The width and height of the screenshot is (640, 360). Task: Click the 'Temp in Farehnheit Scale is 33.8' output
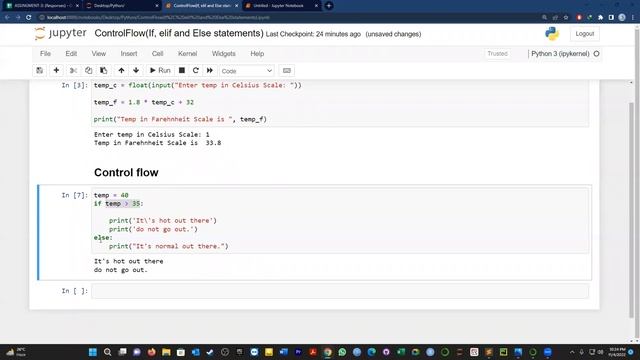pyautogui.click(x=158, y=143)
